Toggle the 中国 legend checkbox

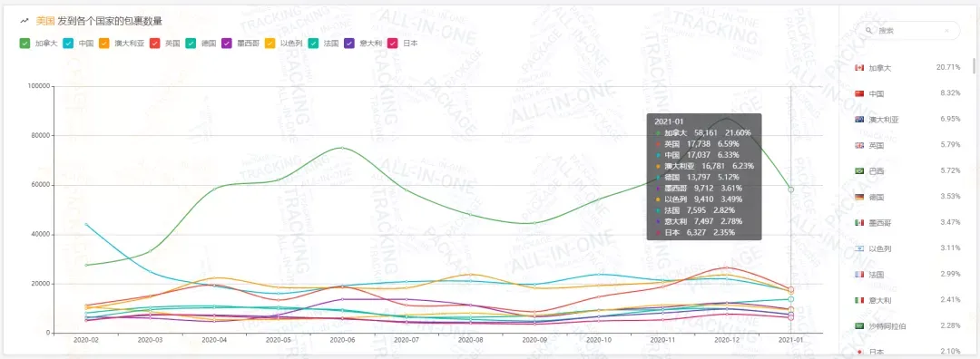[x=69, y=44]
